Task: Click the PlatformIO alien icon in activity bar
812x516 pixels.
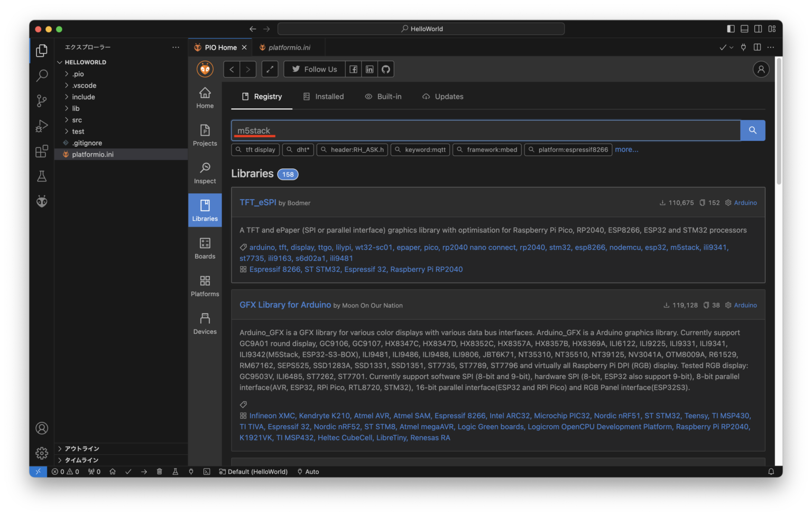Action: pos(42,201)
